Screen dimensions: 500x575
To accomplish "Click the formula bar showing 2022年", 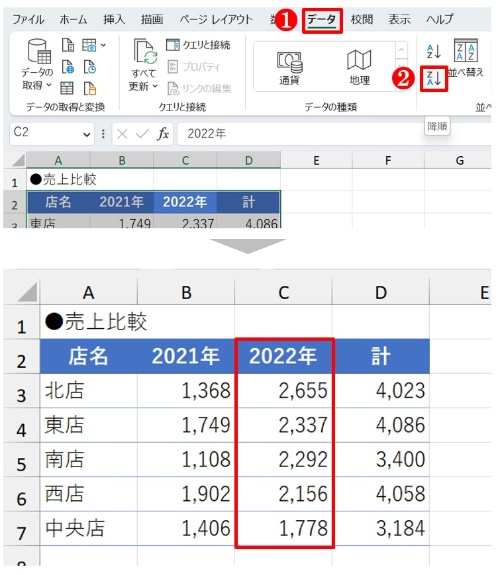I will 334,134.
